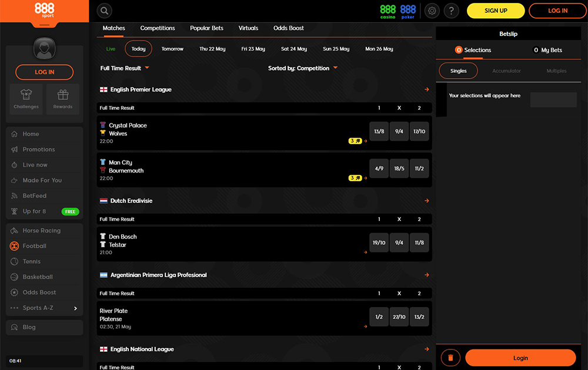Screen dimensions: 588x370
Task: Select Horse Racing in sidebar
Action: click(44, 231)
